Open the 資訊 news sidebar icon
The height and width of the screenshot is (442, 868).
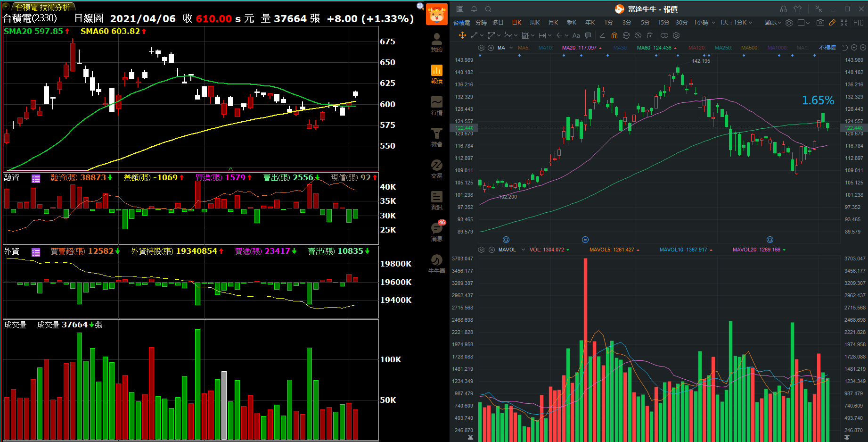tap(437, 200)
